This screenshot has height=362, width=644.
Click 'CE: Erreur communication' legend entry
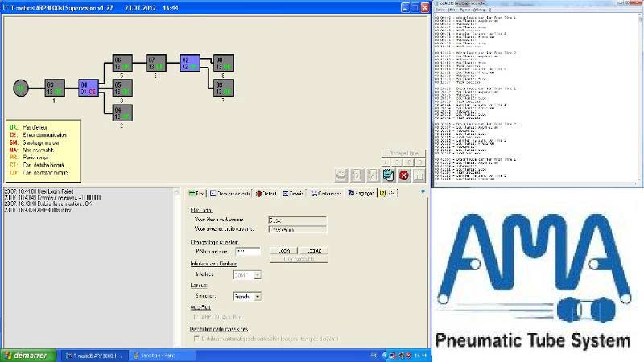click(x=38, y=134)
